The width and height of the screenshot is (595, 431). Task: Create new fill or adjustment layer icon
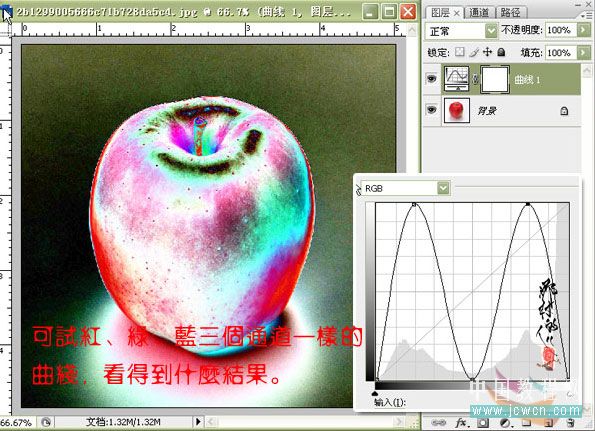[505, 423]
